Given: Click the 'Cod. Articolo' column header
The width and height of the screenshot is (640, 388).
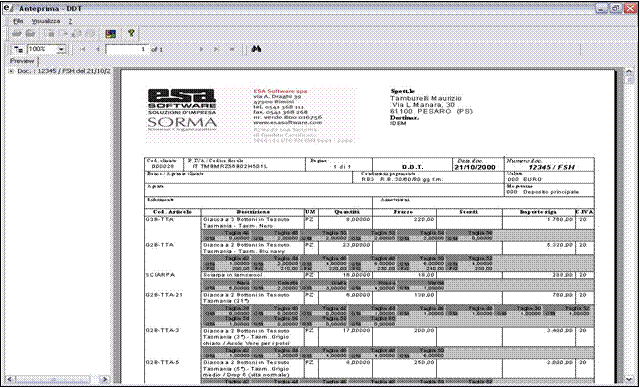Looking at the screenshot, I should coord(172,212).
